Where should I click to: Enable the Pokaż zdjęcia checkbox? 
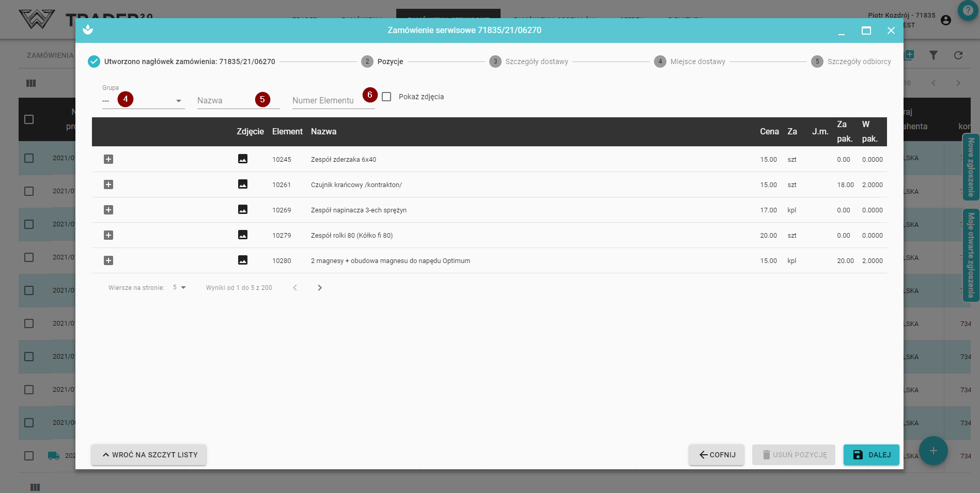[x=386, y=97]
